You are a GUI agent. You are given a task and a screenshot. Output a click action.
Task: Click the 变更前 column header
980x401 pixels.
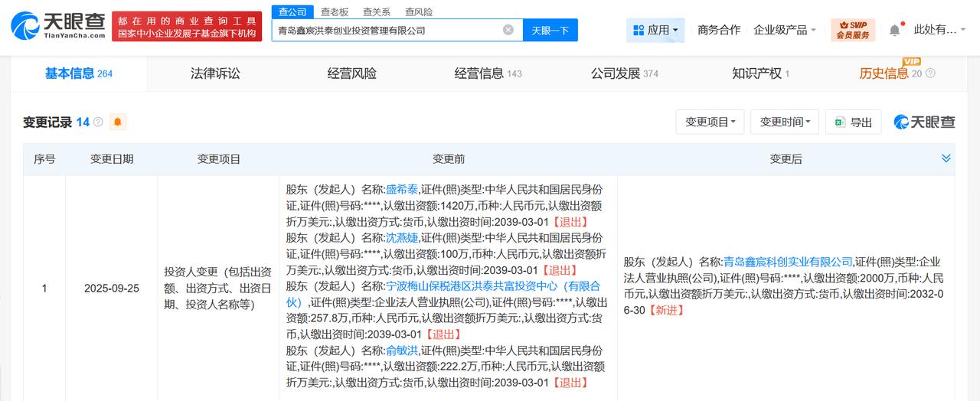coord(449,159)
